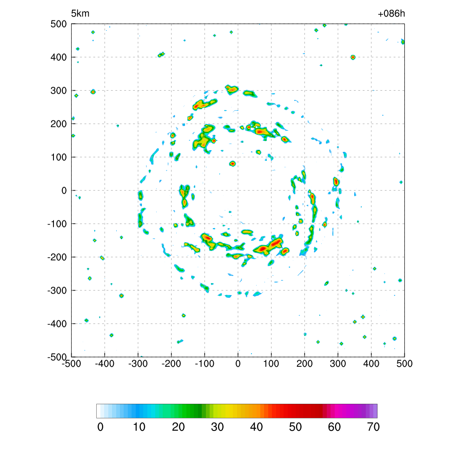This screenshot has width=476, height=476.
Task: Click the elongated red band near (225, -40)
Action: 313,206
